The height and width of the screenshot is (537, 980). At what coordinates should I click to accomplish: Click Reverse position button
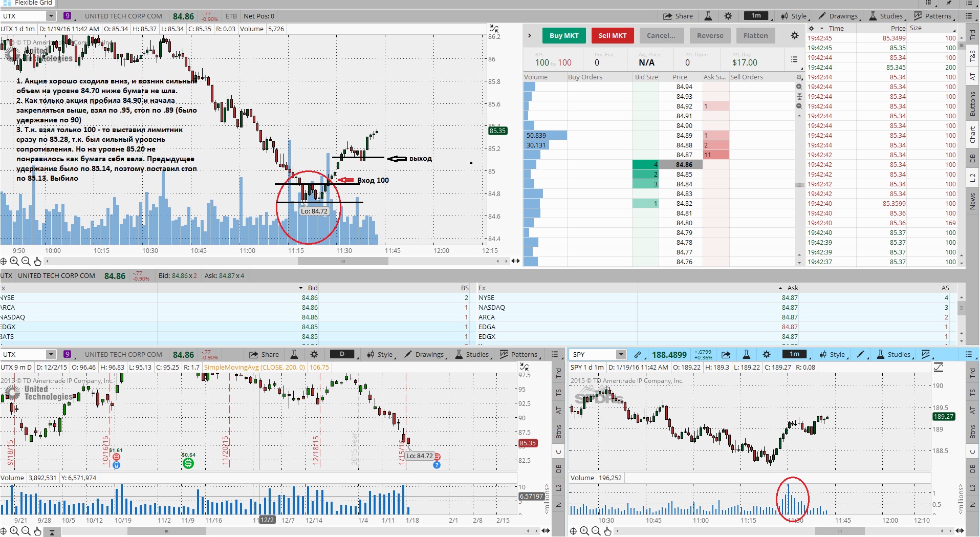[710, 36]
